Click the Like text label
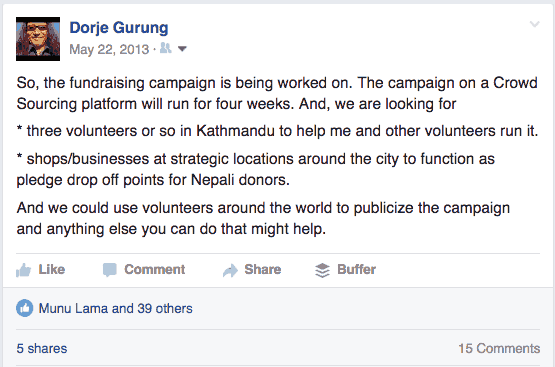Screen dimensions: 555x367 [52, 270]
